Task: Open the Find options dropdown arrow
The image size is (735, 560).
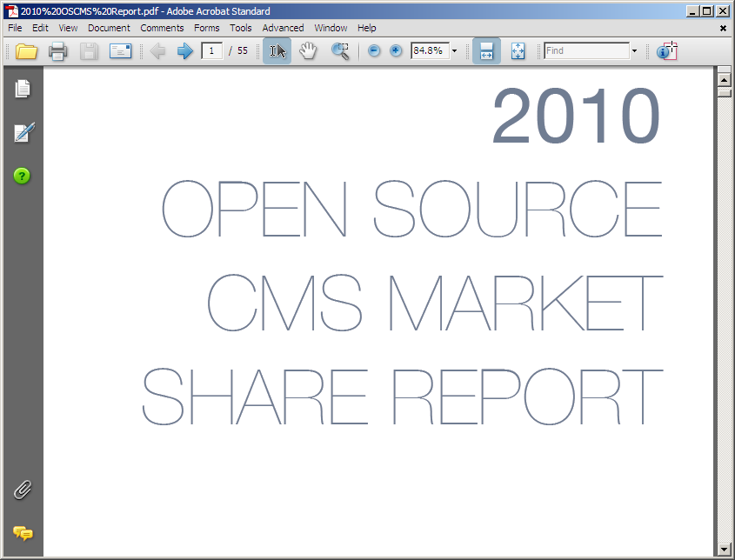Action: pyautogui.click(x=634, y=51)
